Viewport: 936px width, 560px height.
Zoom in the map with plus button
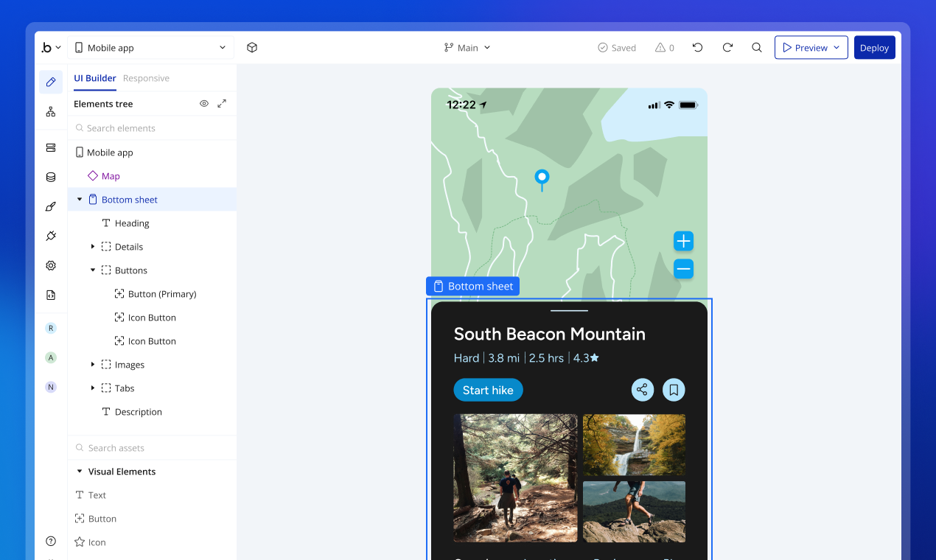pos(684,241)
